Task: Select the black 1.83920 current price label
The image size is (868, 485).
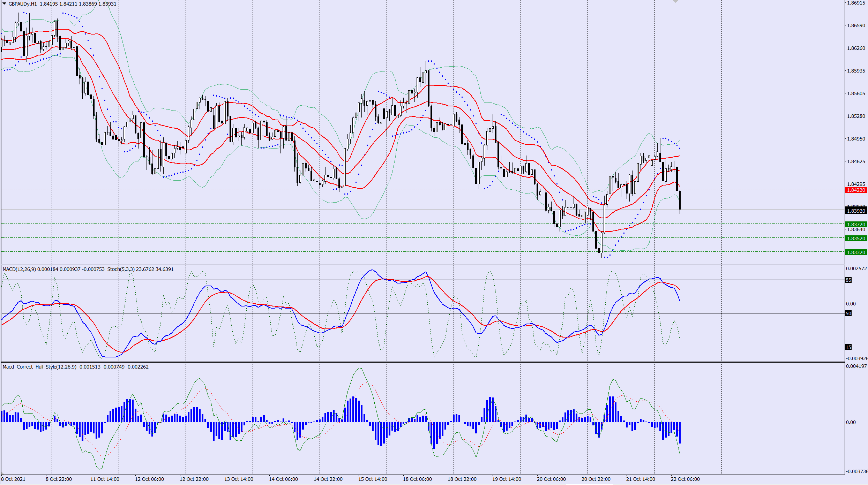Action: point(856,211)
